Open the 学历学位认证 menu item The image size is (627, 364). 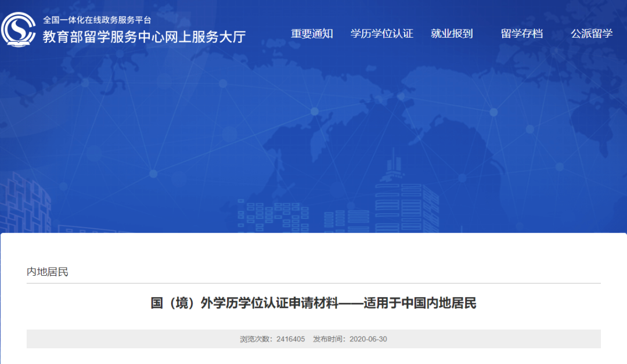point(381,34)
